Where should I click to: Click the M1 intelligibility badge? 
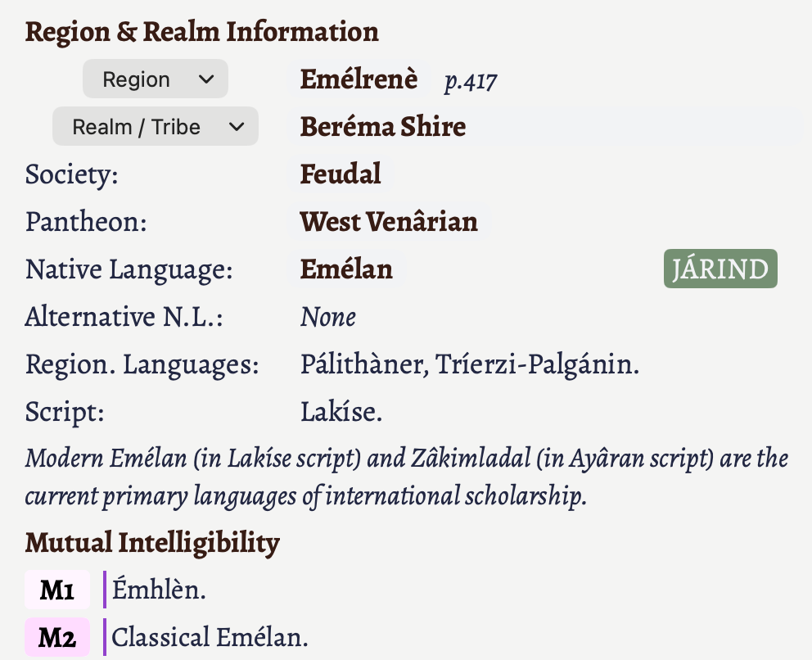click(57, 590)
